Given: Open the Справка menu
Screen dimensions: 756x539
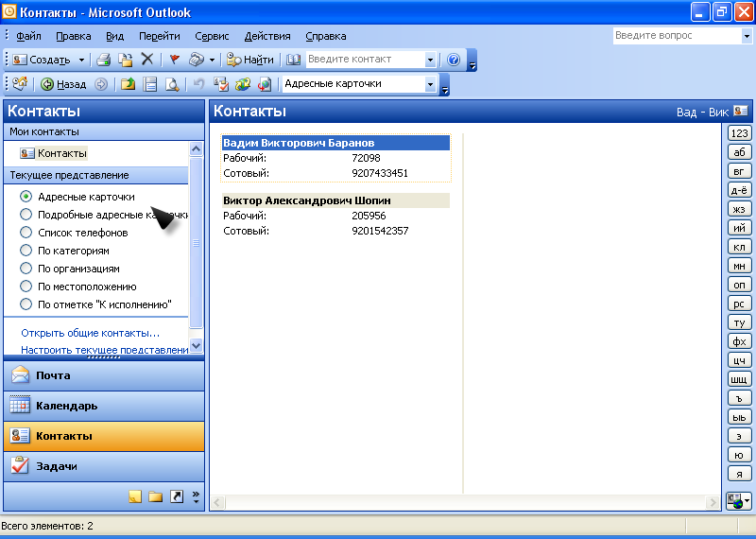Looking at the screenshot, I should pyautogui.click(x=325, y=36).
